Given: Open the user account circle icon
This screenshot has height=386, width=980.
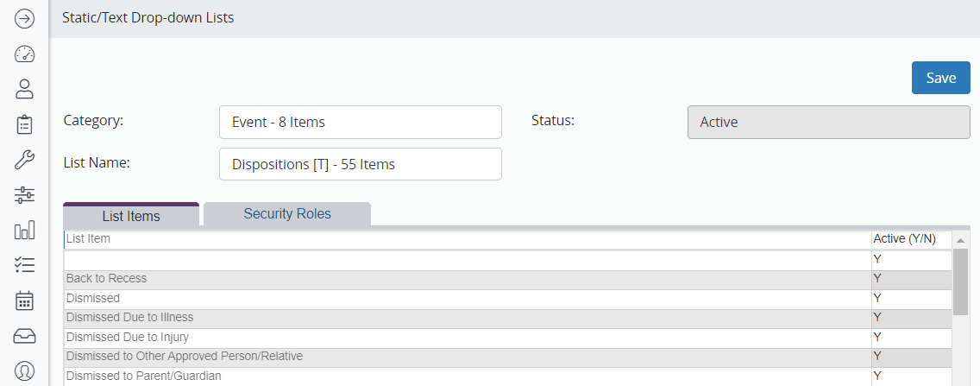Looking at the screenshot, I should coord(24,371).
